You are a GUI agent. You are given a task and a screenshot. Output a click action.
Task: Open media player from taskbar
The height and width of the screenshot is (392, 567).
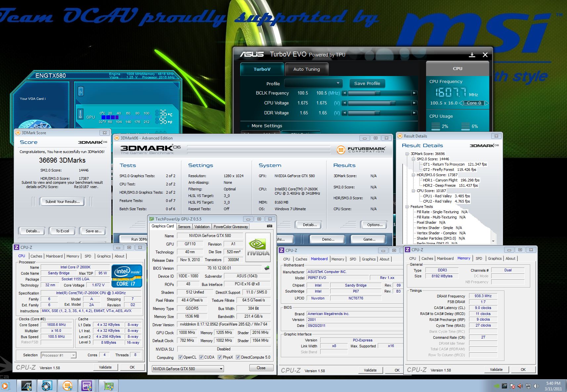[5, 386]
